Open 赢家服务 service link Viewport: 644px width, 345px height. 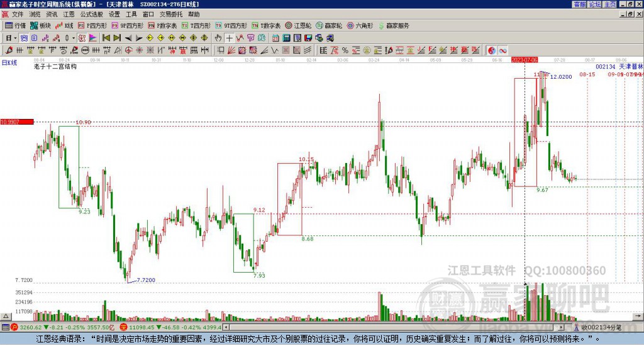click(x=394, y=25)
